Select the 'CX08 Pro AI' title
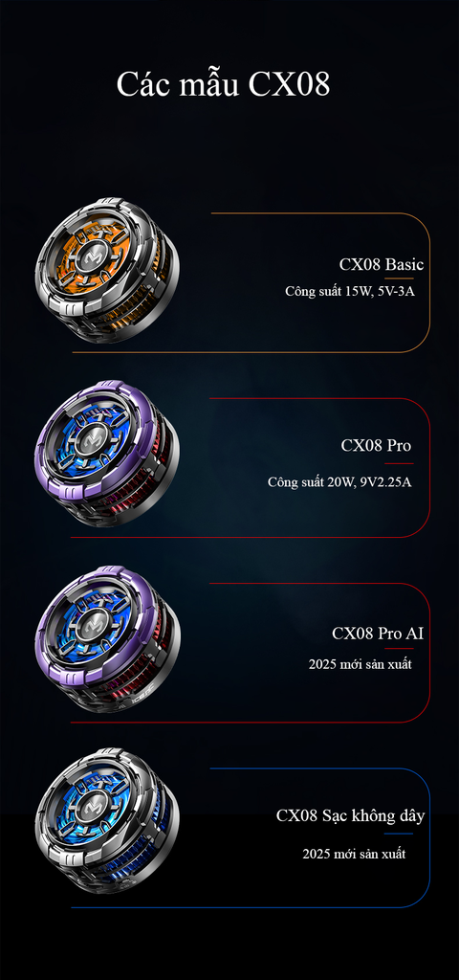Viewport: 459px width, 980px height. pyautogui.click(x=378, y=634)
